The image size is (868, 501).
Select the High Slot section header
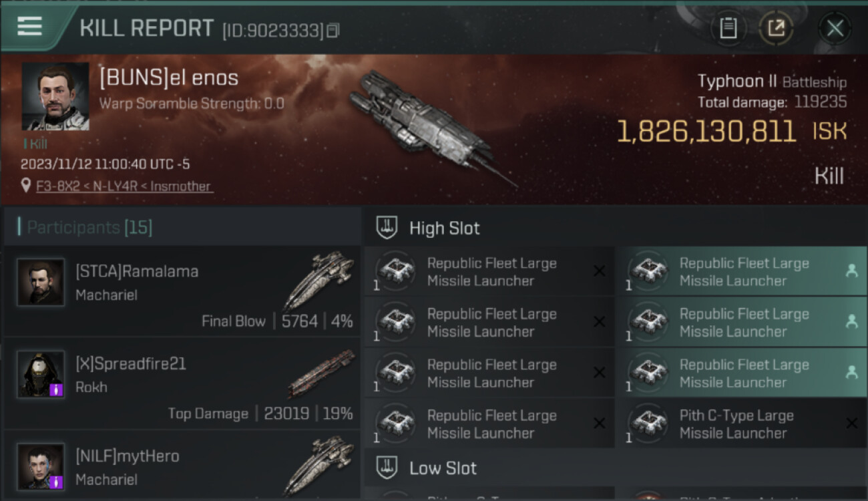click(x=444, y=228)
